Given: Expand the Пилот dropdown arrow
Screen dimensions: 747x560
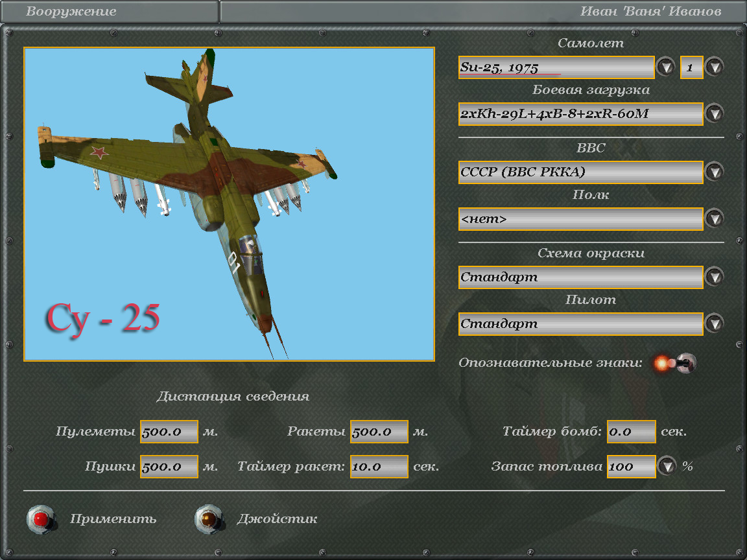Looking at the screenshot, I should point(714,324).
